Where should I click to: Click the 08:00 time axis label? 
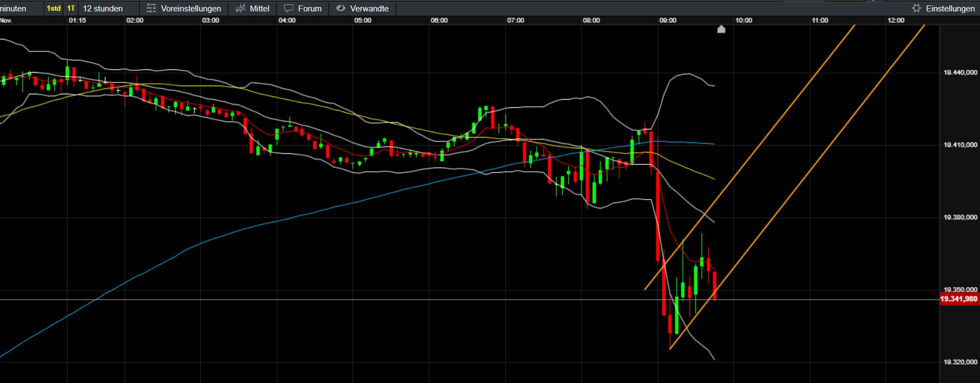(x=591, y=21)
